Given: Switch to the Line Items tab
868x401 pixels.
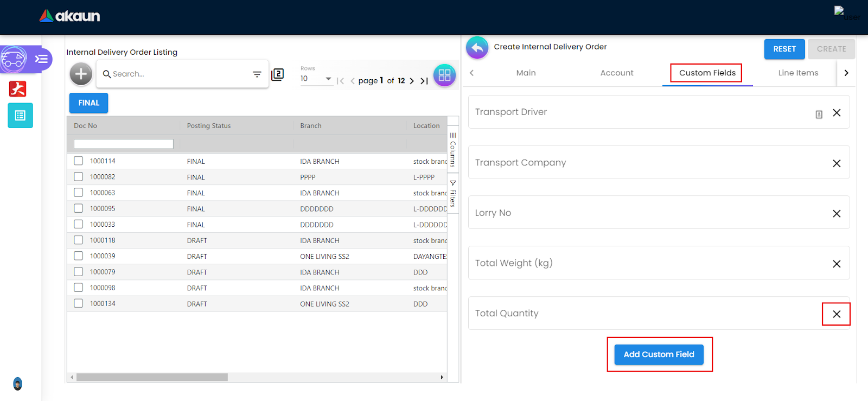Looking at the screenshot, I should (x=797, y=73).
